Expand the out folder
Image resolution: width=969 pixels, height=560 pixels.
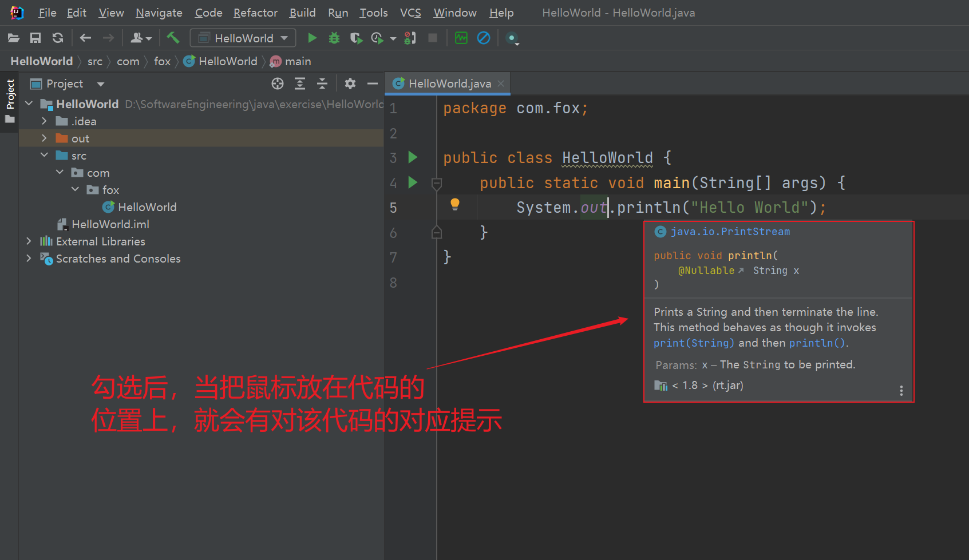[44, 138]
